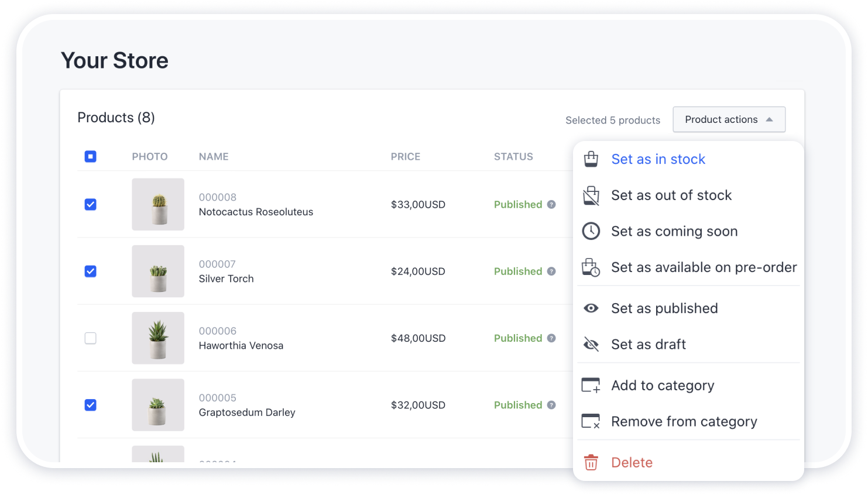Click the help icon in Silver Torch row
This screenshot has height=495, width=868.
click(x=551, y=271)
